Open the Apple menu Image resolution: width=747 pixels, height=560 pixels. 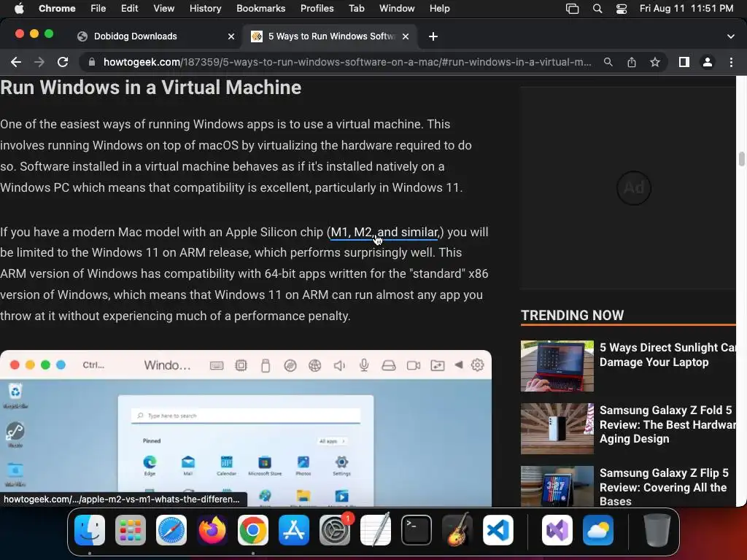19,8
